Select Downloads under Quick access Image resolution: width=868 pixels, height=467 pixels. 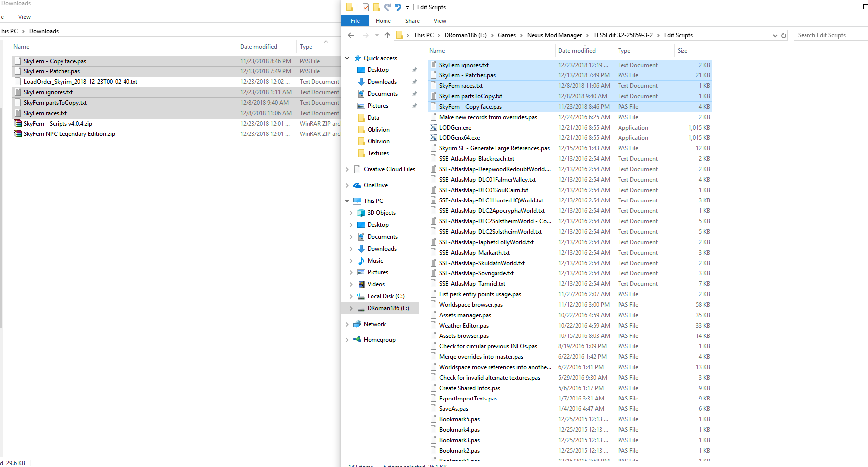point(382,82)
